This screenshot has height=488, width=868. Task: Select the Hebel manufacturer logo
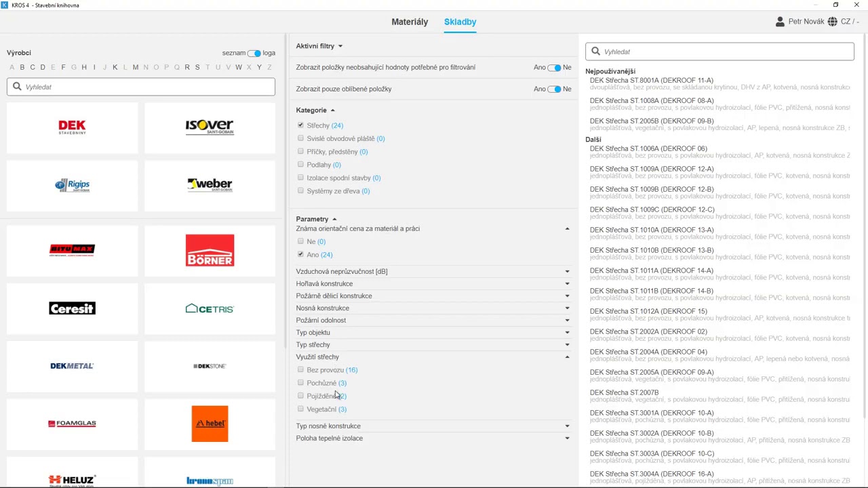[210, 424]
